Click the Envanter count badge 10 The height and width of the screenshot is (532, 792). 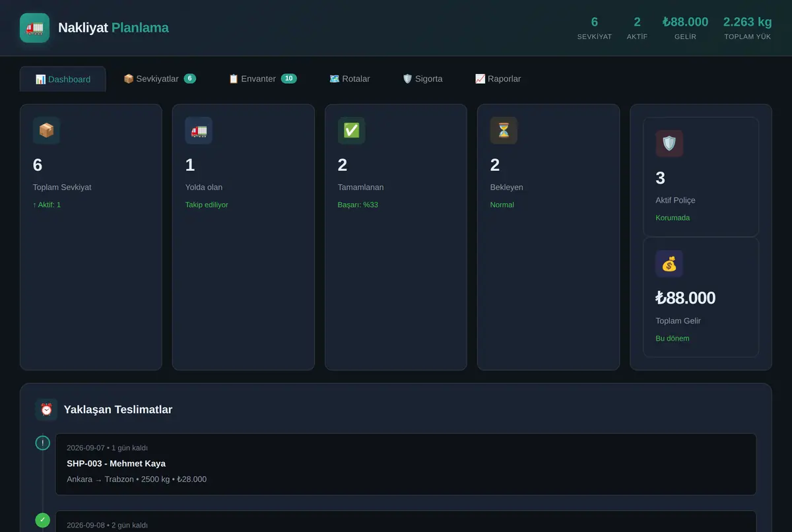[x=289, y=79]
